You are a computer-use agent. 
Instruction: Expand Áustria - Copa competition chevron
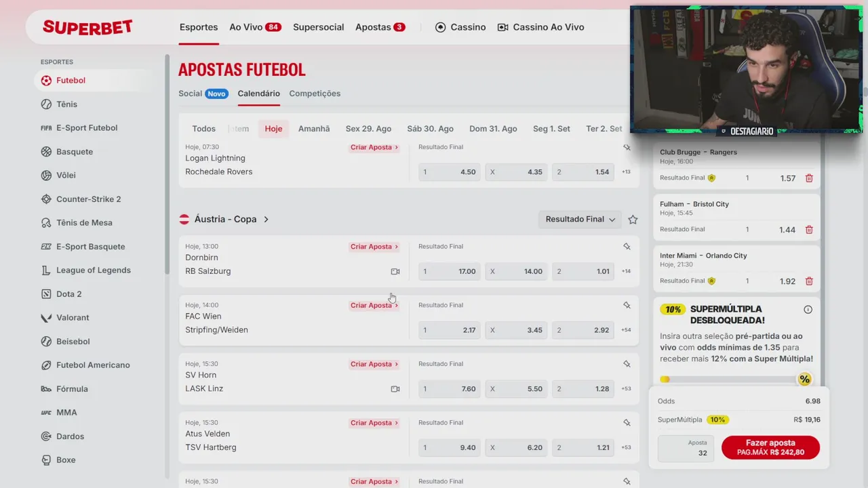tap(266, 220)
